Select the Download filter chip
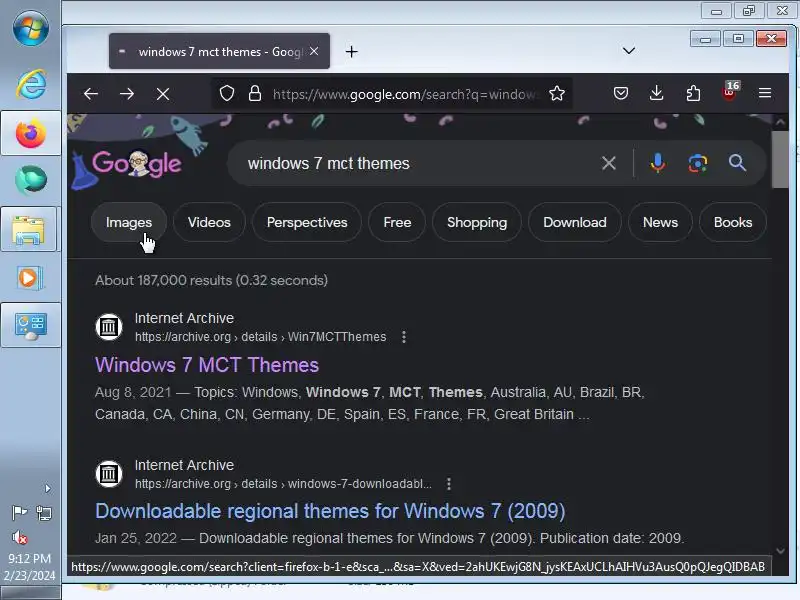Viewport: 800px width, 600px height. (x=574, y=222)
